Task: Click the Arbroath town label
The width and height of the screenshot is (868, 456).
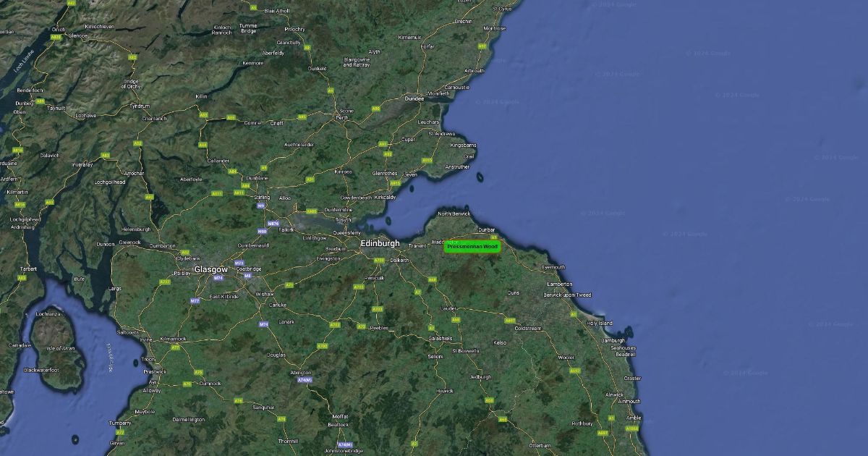Action: (x=475, y=71)
